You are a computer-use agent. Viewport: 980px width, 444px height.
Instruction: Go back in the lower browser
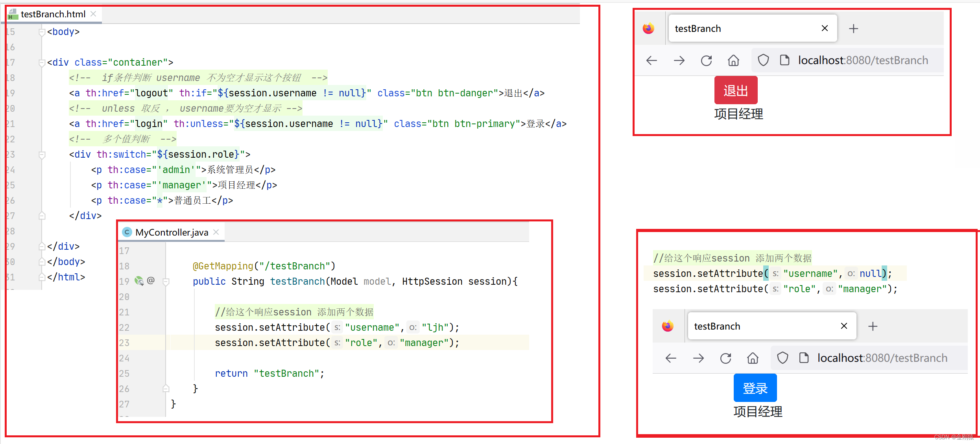tap(671, 358)
